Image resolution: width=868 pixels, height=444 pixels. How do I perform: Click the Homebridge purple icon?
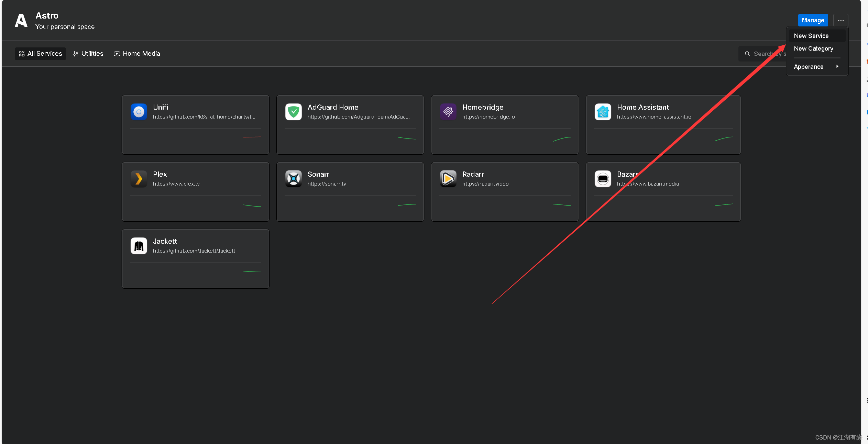point(448,112)
